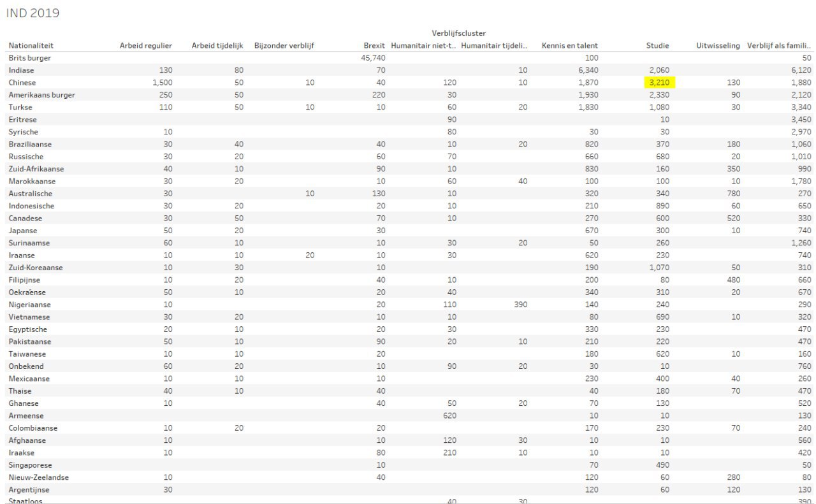
Task: Select the 1,070 Studie value for Zuid-Koreaanse
Action: [659, 268]
